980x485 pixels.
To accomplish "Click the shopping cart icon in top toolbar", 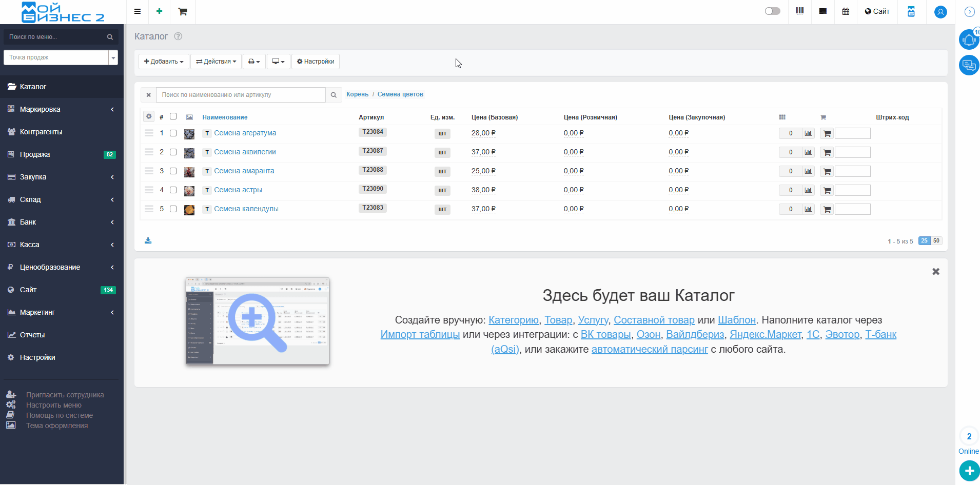I will [183, 11].
